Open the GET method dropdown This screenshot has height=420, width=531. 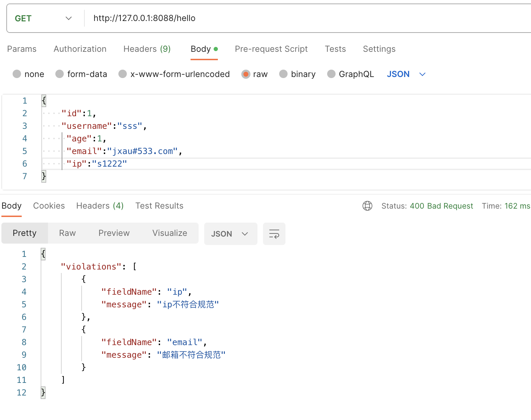click(43, 18)
